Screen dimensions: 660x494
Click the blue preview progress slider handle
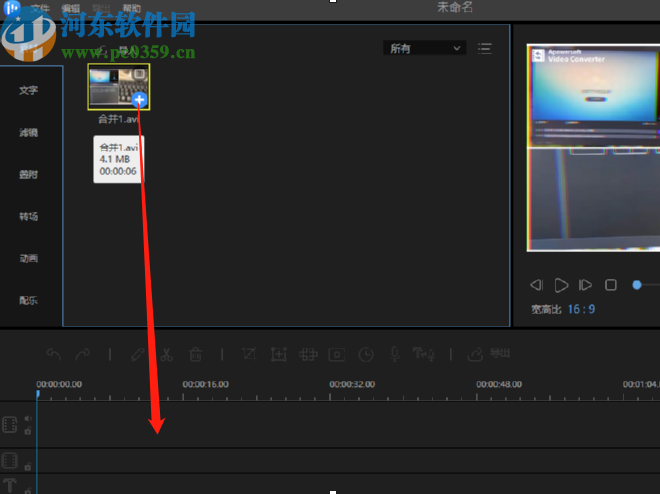pyautogui.click(x=637, y=285)
